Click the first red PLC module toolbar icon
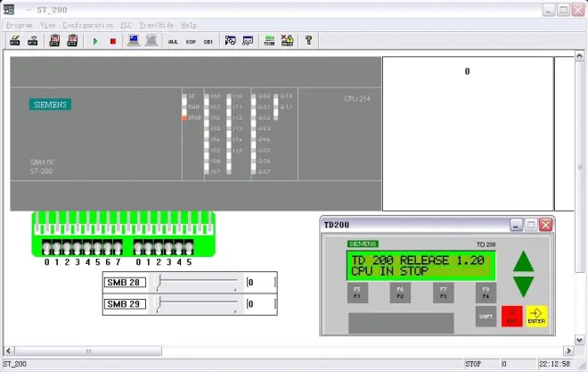The width and height of the screenshot is (588, 372). point(54,40)
